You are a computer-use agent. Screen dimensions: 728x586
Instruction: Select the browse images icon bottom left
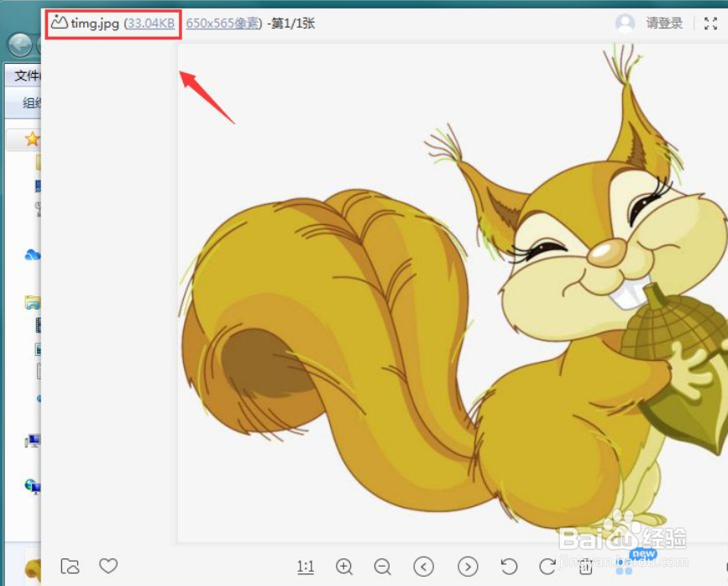(71, 566)
